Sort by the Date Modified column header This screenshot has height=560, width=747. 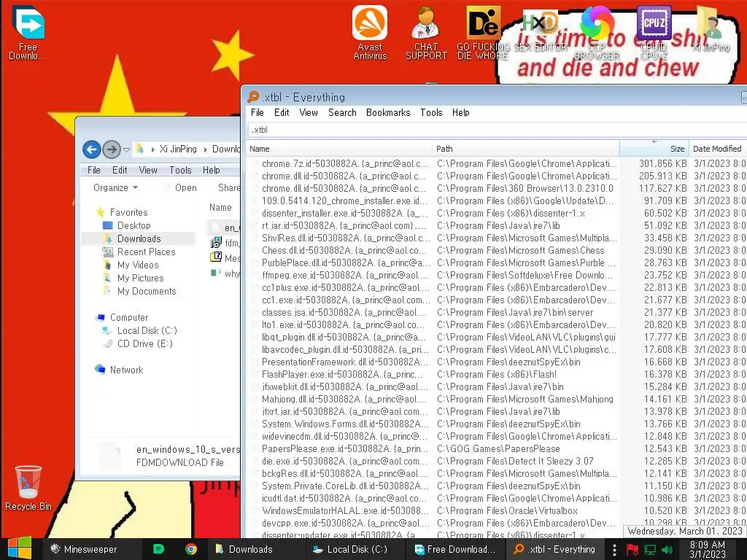[718, 149]
